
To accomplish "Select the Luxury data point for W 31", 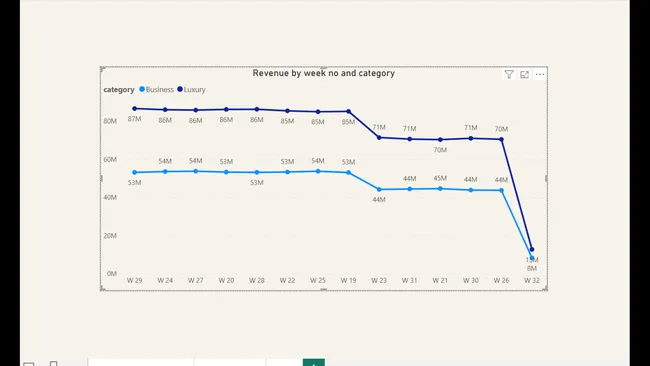I will [x=410, y=139].
